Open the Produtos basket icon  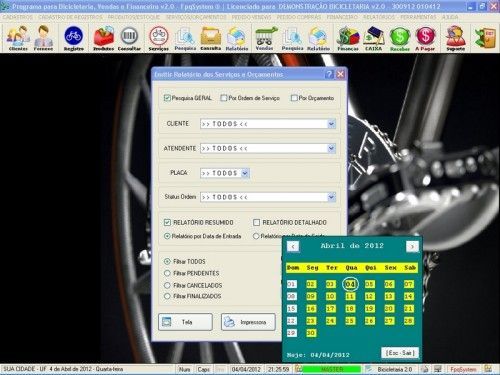pos(103,38)
